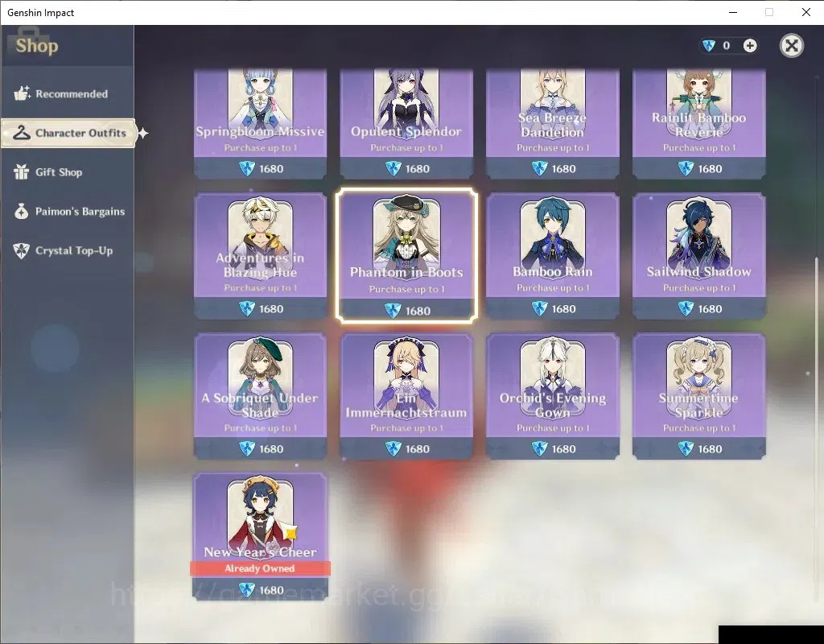Click the crystal icon on Ein Immernachtstraum price
Viewport: 824px width, 644px height.
point(393,449)
